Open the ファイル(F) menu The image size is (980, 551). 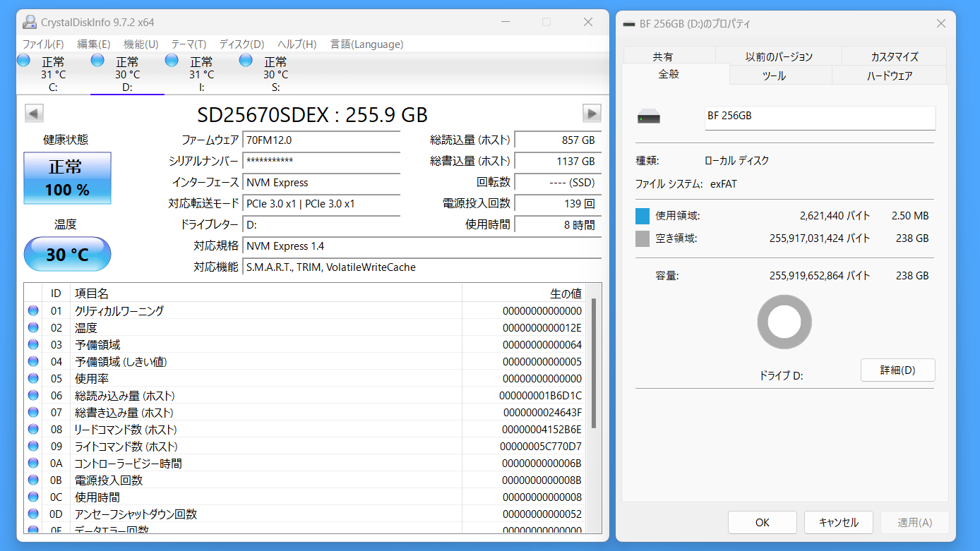click(43, 44)
